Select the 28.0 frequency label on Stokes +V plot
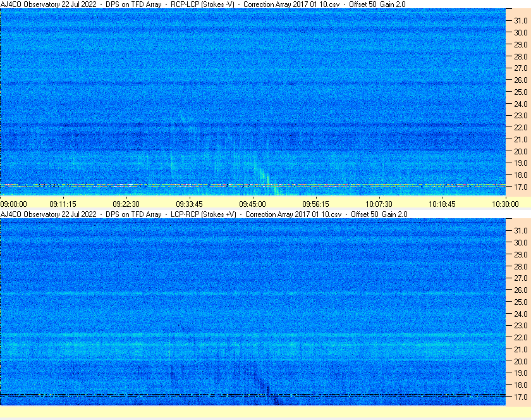531x420 pixels. [521, 266]
